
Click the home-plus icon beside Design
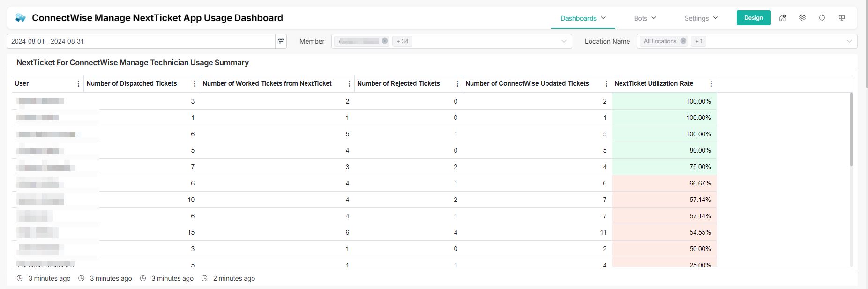(782, 18)
